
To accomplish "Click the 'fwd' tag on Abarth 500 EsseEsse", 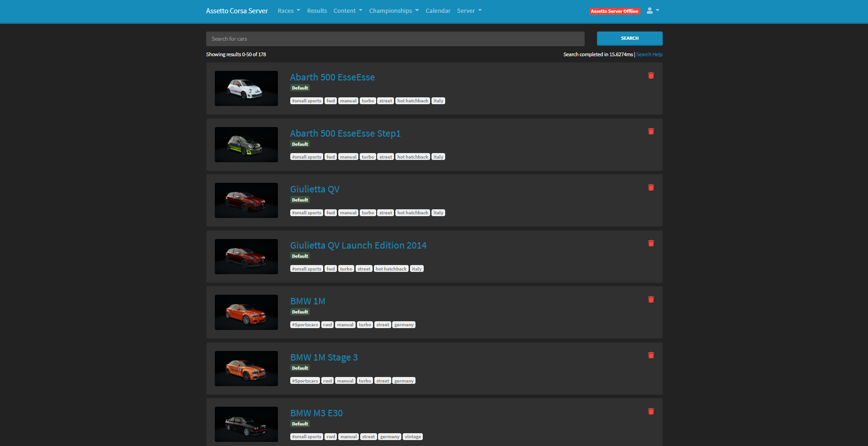I will click(x=330, y=101).
